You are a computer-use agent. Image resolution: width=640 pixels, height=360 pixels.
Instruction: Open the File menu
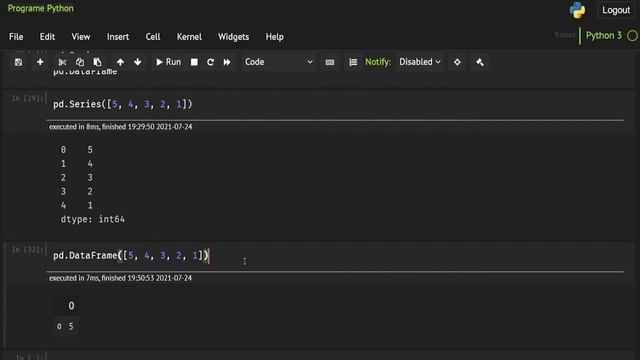click(16, 37)
